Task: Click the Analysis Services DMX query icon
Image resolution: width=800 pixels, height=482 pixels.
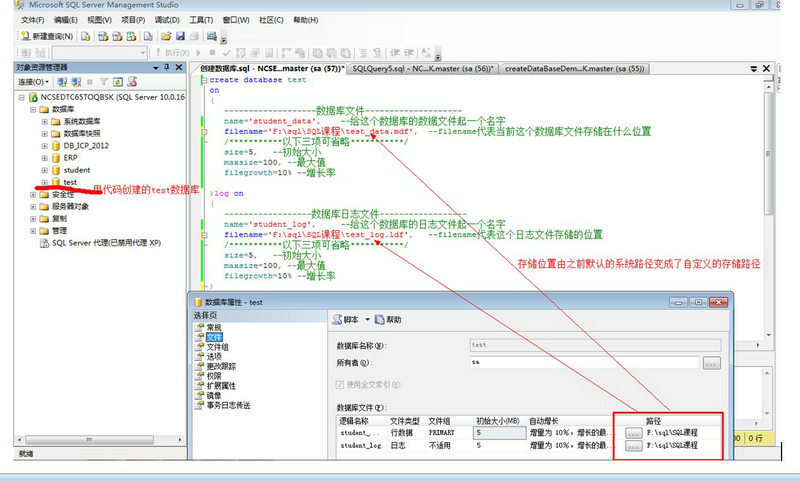Action: point(117,36)
